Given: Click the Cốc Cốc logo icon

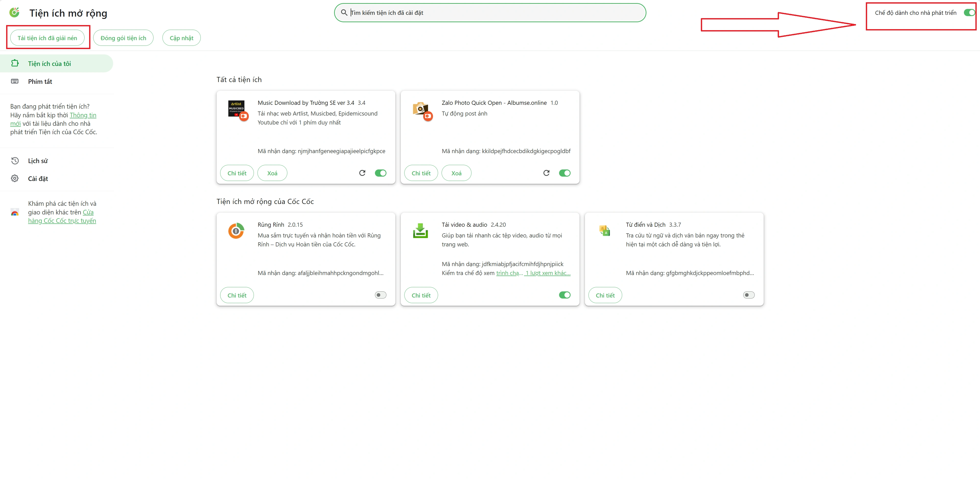Looking at the screenshot, I should coord(15,13).
